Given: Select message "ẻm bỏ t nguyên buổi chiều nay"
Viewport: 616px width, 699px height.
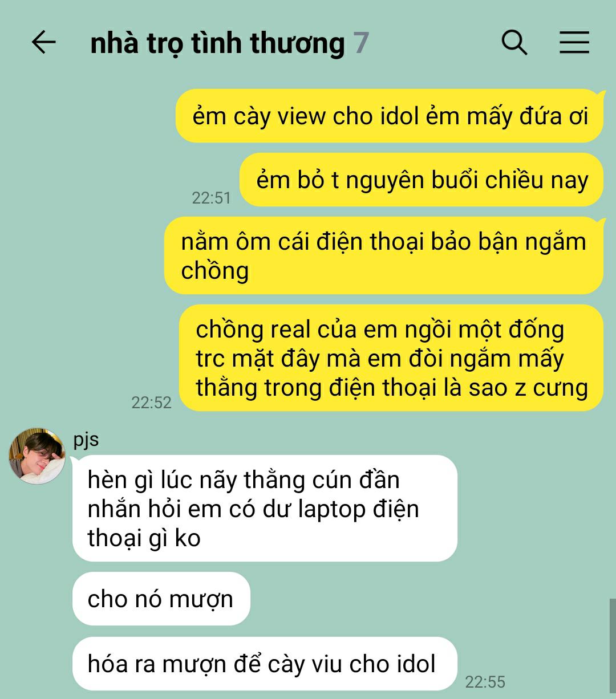Looking at the screenshot, I should (x=422, y=180).
